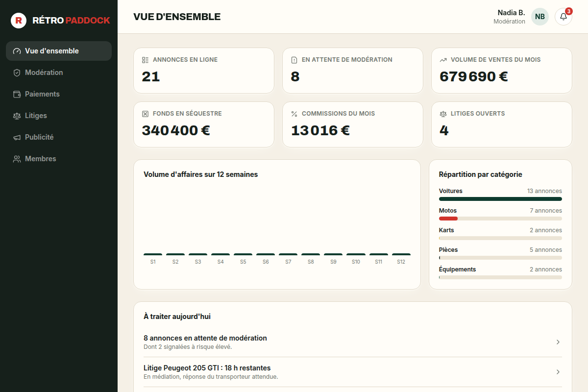The height and width of the screenshot is (392, 588).
Task: Click the Karts category progress bar
Action: 500,238
